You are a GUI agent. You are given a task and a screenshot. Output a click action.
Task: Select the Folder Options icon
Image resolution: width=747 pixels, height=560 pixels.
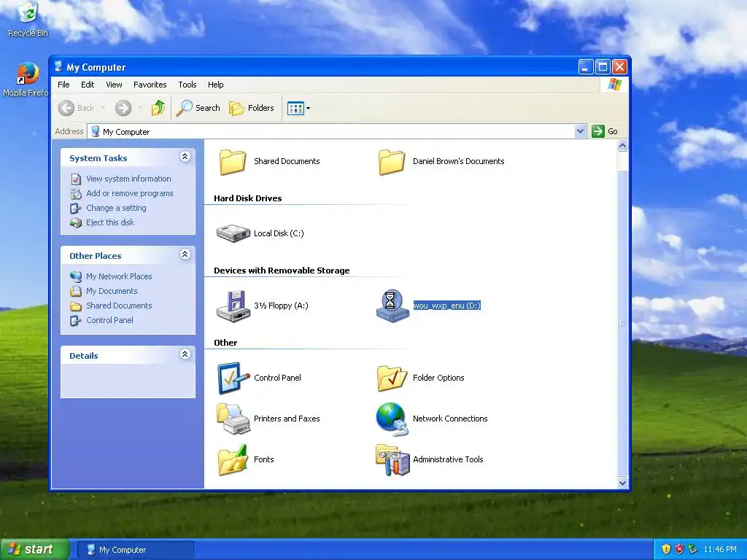coord(392,378)
